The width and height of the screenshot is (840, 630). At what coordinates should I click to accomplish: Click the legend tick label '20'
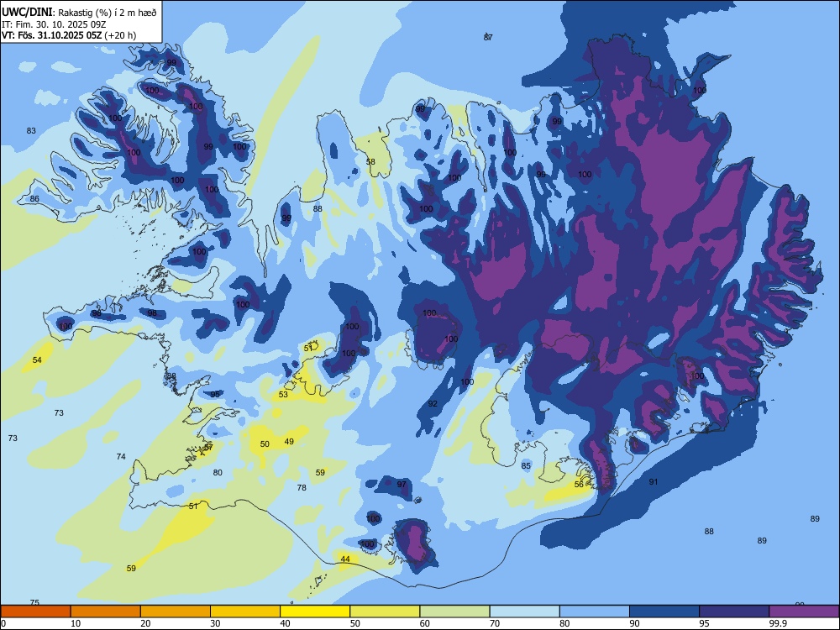[x=145, y=623]
